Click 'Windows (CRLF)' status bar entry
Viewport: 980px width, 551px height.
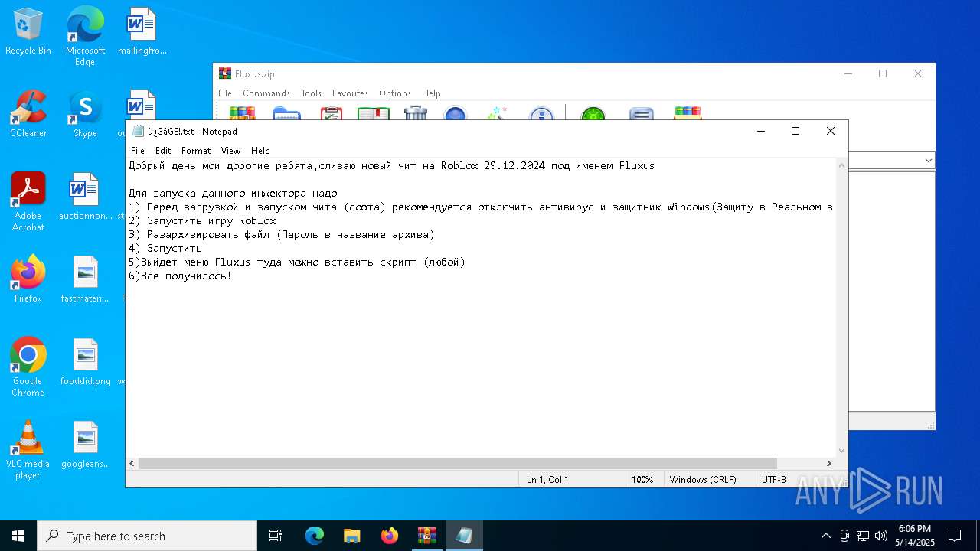pyautogui.click(x=703, y=480)
